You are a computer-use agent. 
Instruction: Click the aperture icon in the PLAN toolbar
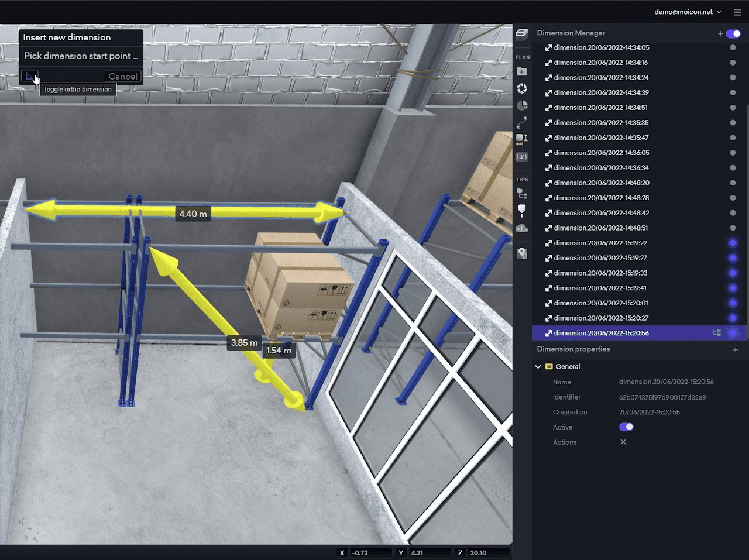coord(521,88)
